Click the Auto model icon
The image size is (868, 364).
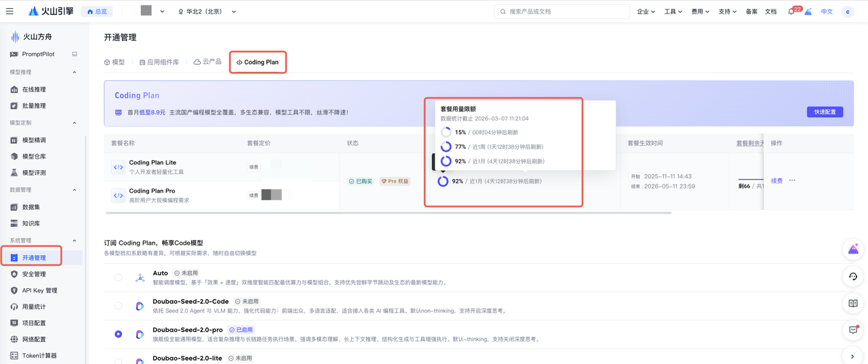(140, 277)
